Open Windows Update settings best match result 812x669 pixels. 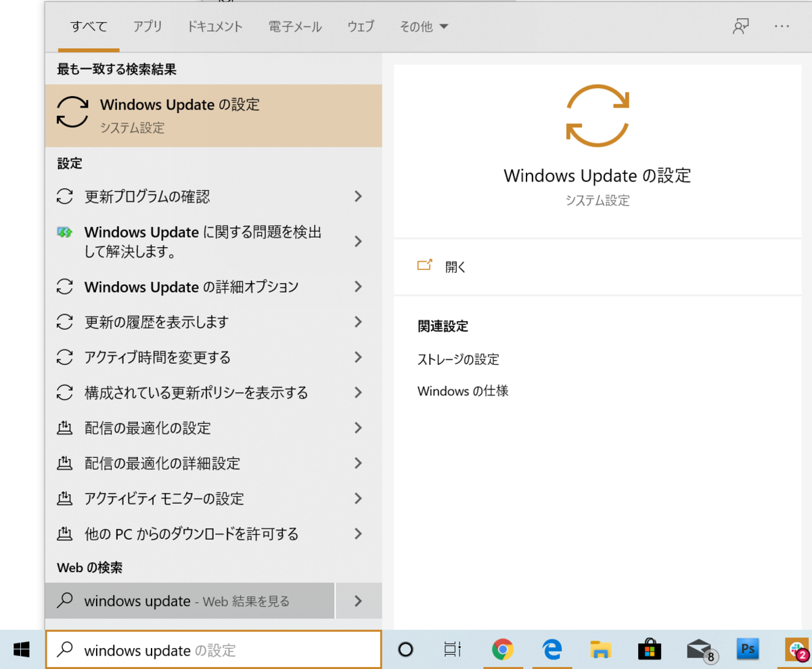213,116
